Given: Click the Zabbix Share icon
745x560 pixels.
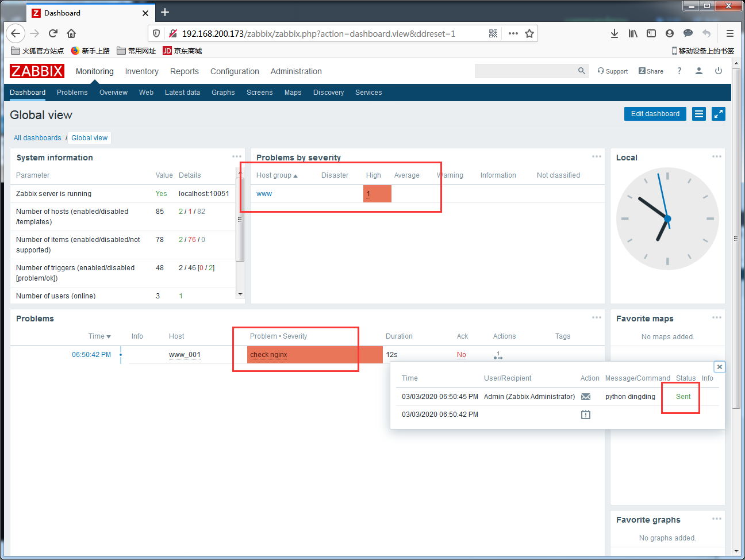Looking at the screenshot, I should [651, 71].
